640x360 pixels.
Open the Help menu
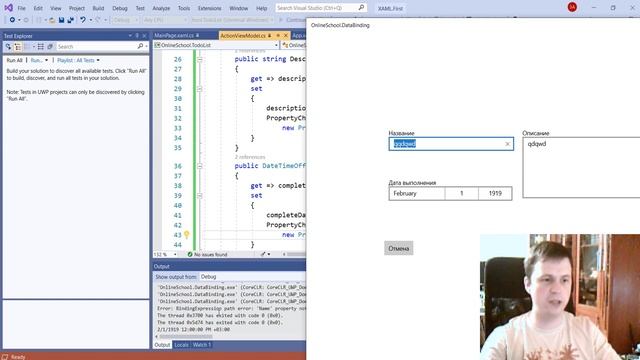coord(261,8)
